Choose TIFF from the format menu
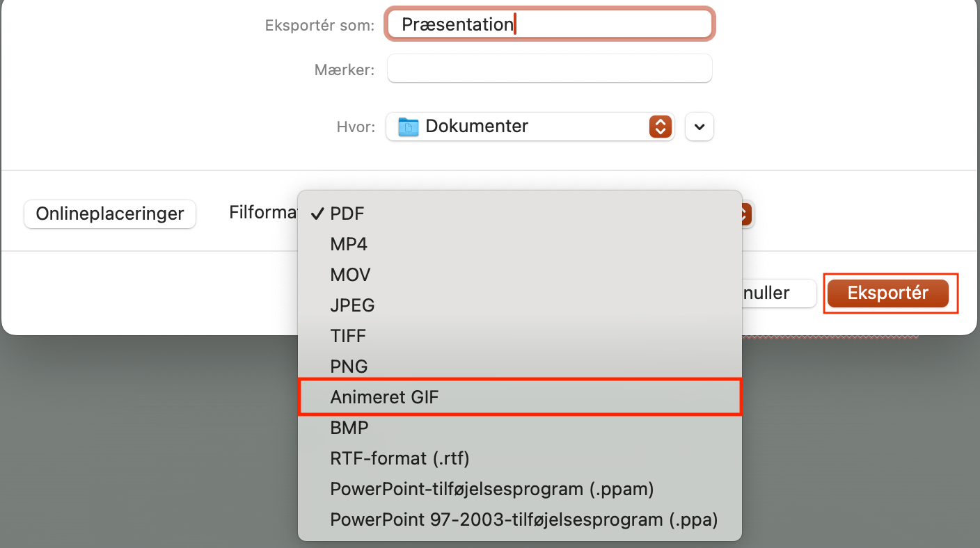This screenshot has height=548, width=980. click(x=348, y=336)
